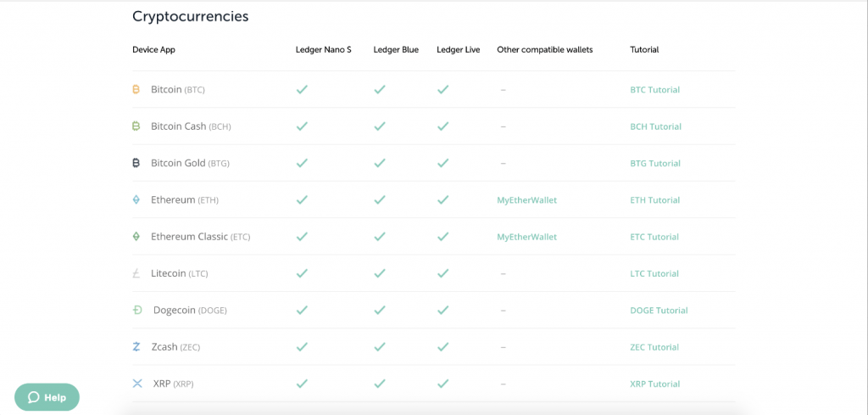Open MyEtherWallet link in Ethereum Classic row

[527, 237]
